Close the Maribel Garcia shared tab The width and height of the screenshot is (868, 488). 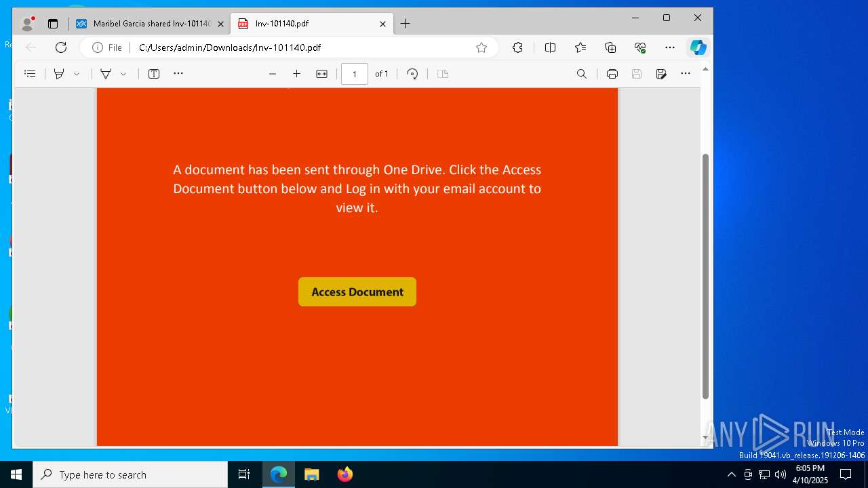tap(220, 24)
